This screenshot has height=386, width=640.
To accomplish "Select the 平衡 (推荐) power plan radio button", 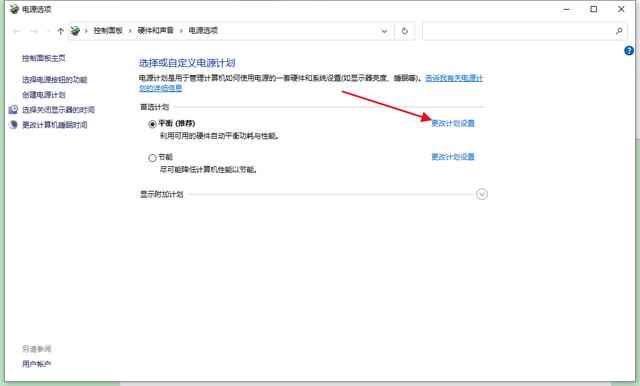I will pos(152,124).
